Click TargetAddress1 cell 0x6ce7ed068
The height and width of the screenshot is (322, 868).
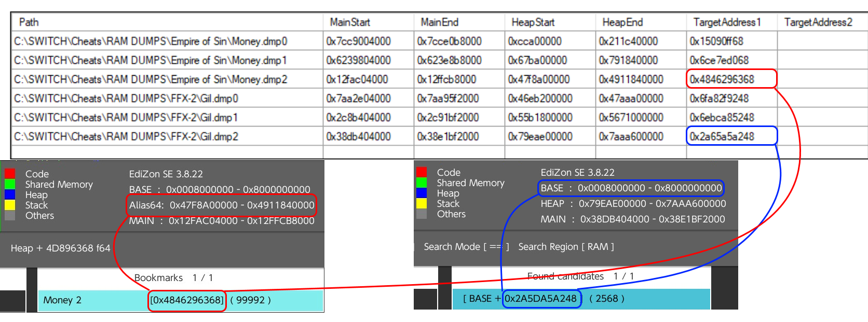[x=731, y=60]
